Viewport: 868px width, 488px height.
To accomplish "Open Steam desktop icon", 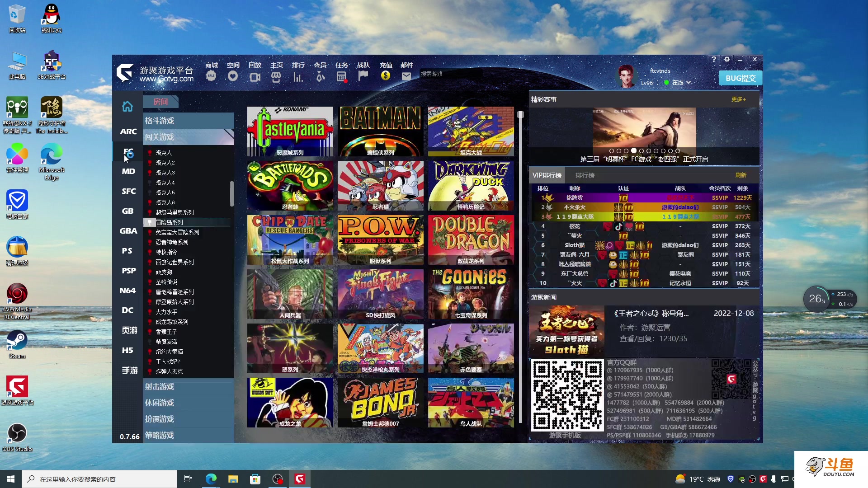I will (x=17, y=344).
